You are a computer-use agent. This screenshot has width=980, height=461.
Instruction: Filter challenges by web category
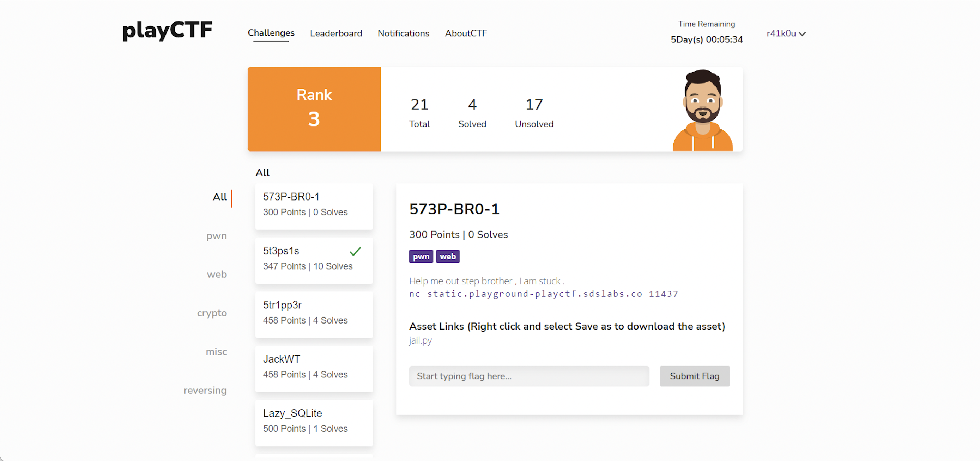coord(217,274)
